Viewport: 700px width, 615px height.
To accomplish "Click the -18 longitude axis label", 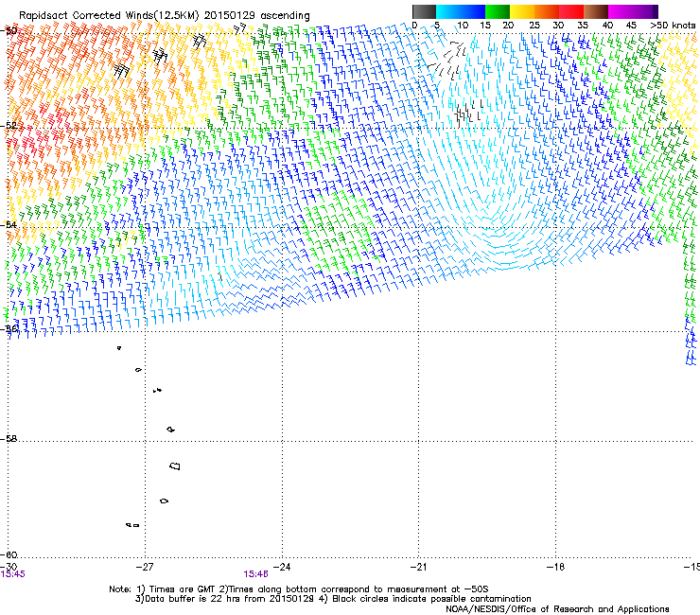I will [555, 567].
